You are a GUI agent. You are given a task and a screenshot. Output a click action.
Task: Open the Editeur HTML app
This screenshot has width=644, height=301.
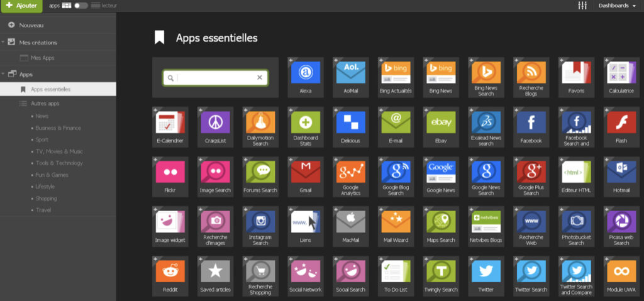[576, 177]
